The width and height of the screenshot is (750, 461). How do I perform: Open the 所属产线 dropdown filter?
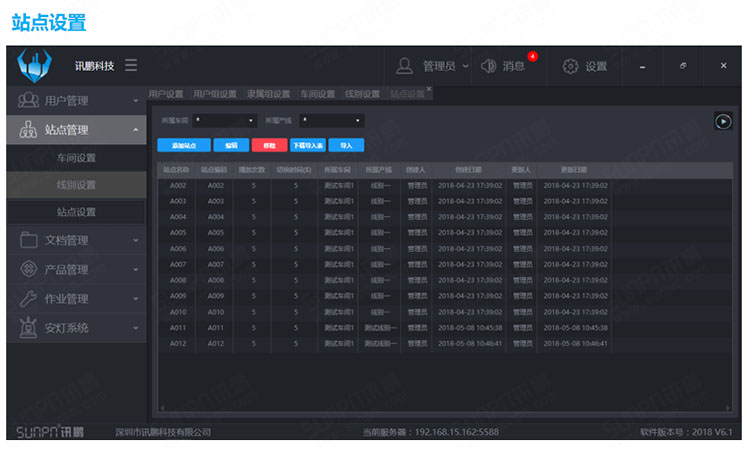(x=331, y=121)
